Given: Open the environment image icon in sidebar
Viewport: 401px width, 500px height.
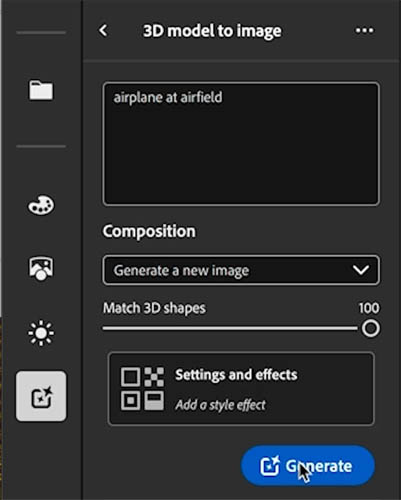Looking at the screenshot, I should 41,268.
